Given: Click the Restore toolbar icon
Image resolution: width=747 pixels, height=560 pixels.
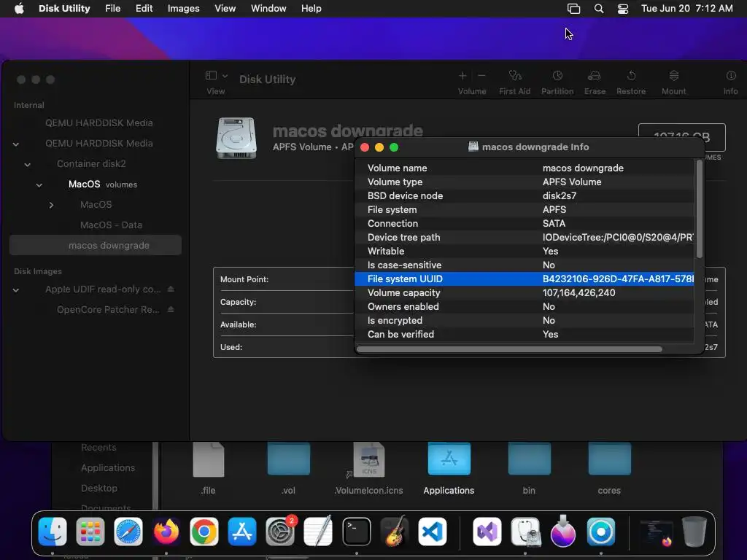Looking at the screenshot, I should (631, 76).
